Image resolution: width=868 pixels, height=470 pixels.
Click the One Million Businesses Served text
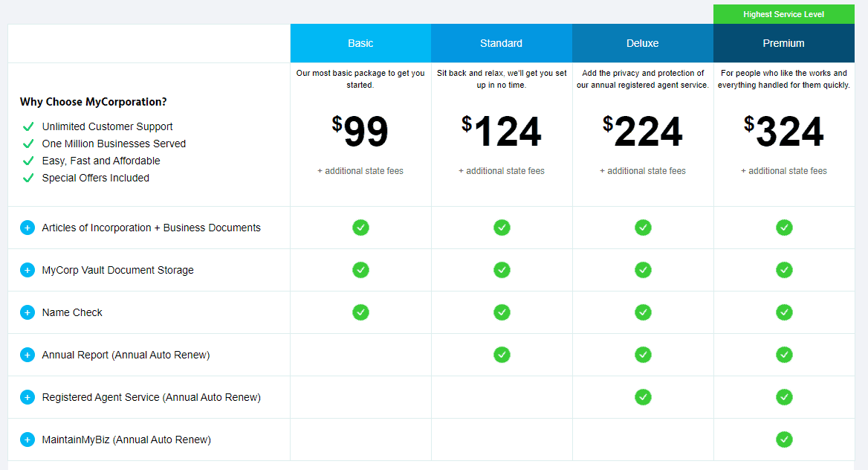(x=114, y=144)
